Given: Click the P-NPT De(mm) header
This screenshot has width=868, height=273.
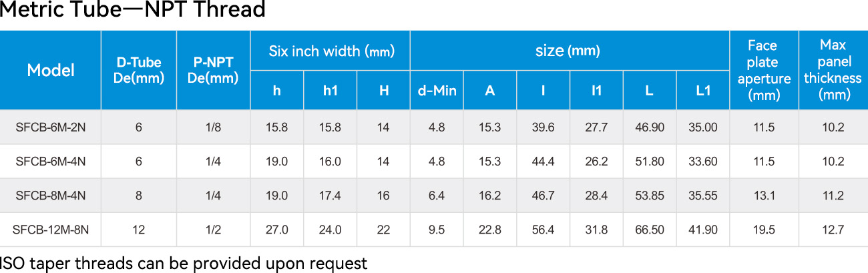Looking at the screenshot, I should [x=214, y=70].
